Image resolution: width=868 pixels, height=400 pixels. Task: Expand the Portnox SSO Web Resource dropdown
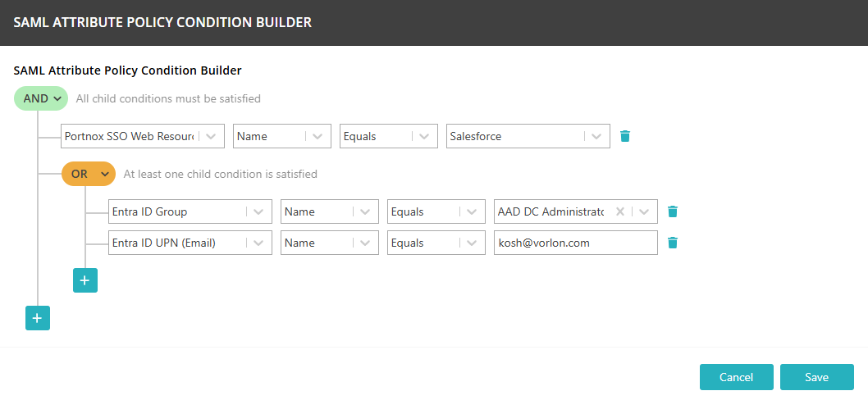211,136
